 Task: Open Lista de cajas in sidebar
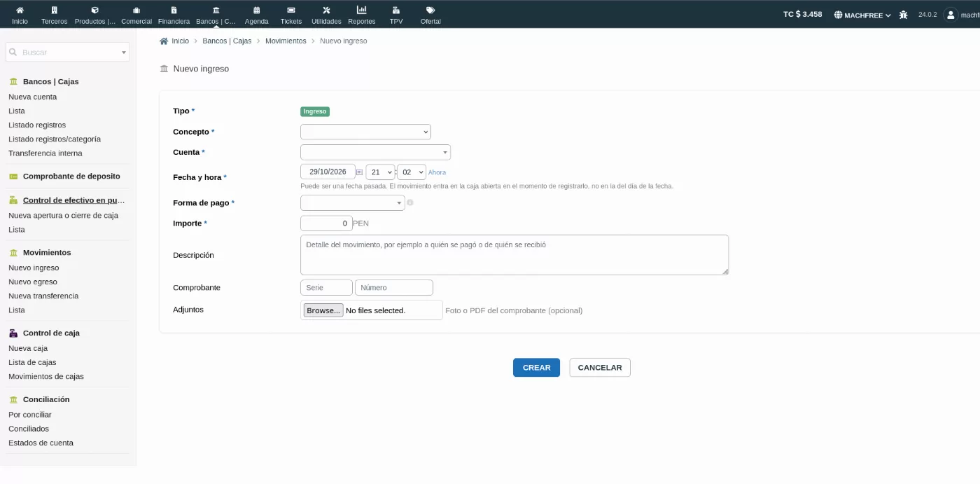tap(32, 362)
